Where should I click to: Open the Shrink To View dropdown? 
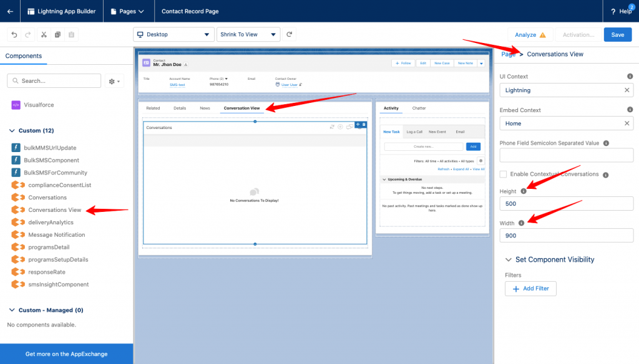[248, 35]
